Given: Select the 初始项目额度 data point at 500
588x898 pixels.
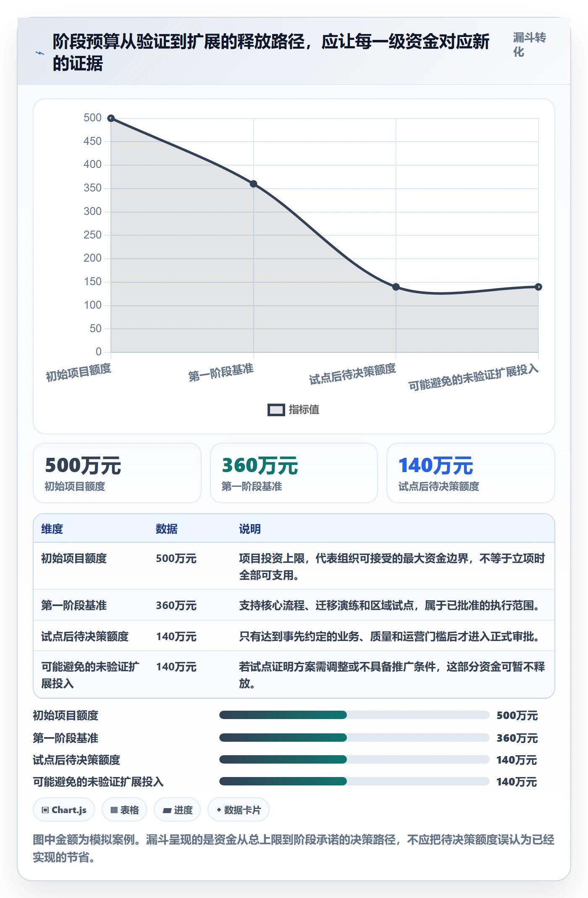Looking at the screenshot, I should 111,118.
